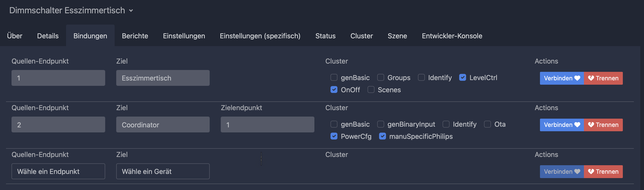This screenshot has height=190, width=644.
Task: Click Verbinden heart button for Esszimmertisch binding
Action: [562, 78]
